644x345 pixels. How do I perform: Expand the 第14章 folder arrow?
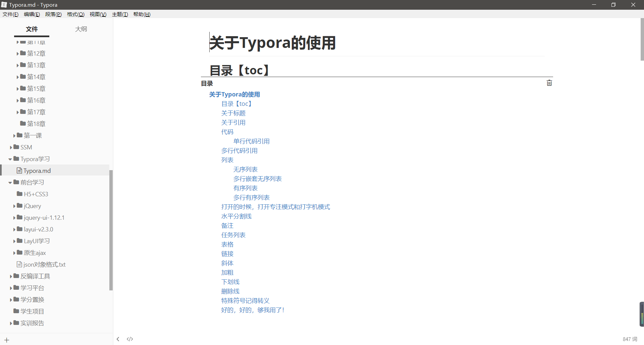pyautogui.click(x=18, y=77)
